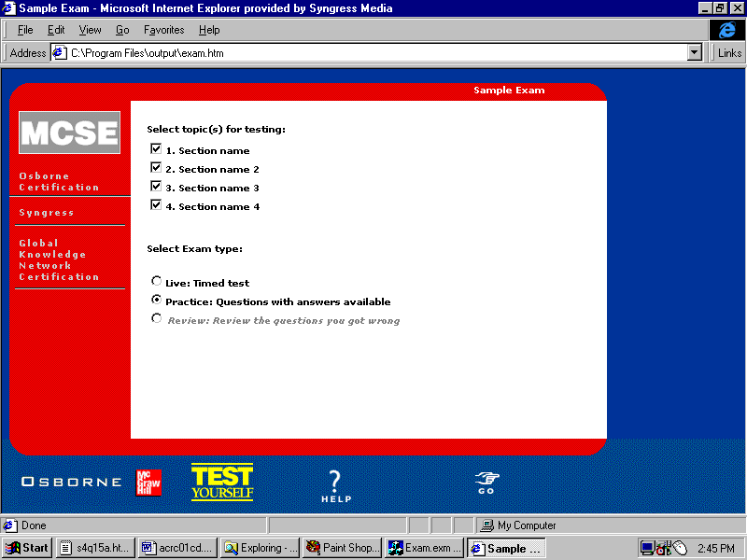
Task: Click the Address bar URL field
Action: click(373, 53)
